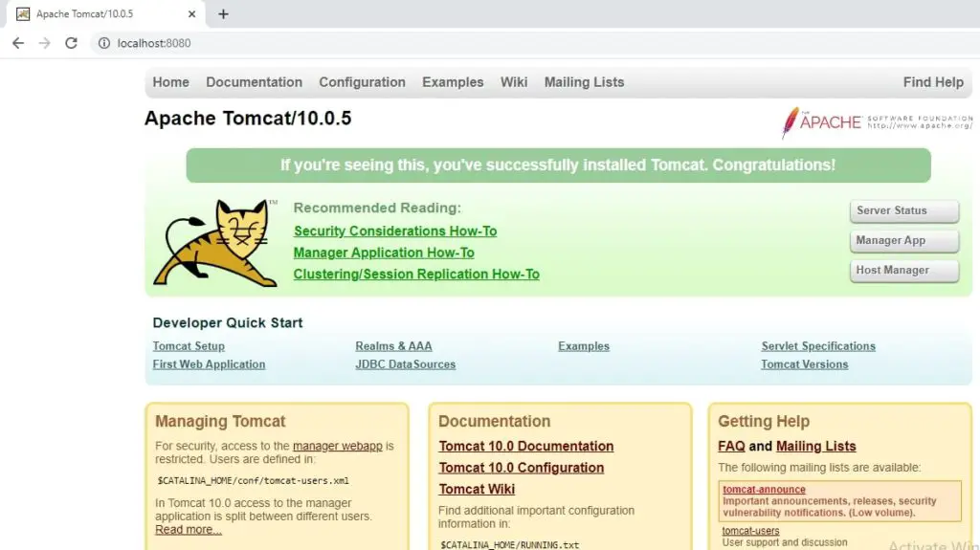Click the Recommended Reading heading
The height and width of the screenshot is (550, 980).
point(377,209)
